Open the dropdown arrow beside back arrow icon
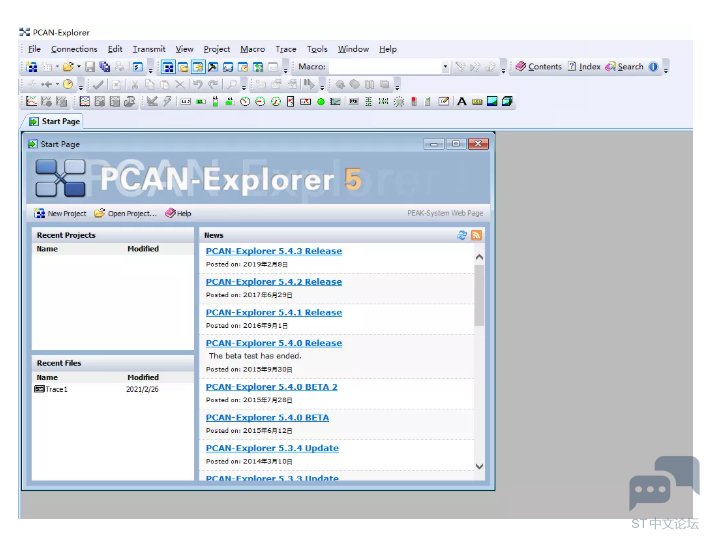The image size is (708, 539). click(x=57, y=84)
